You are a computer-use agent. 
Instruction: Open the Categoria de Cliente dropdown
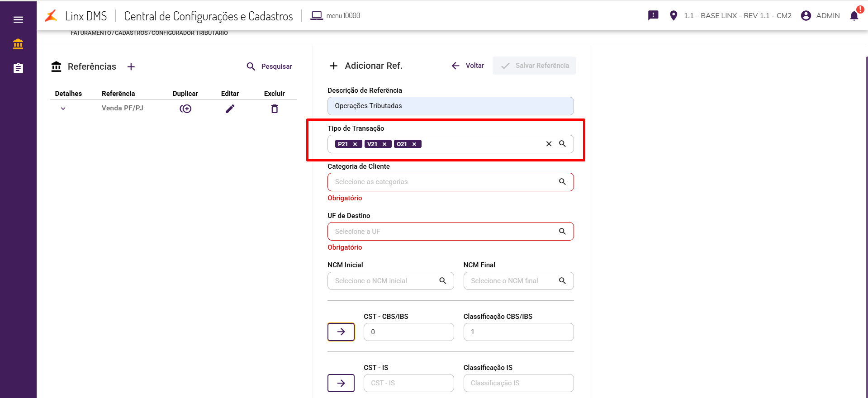pyautogui.click(x=450, y=182)
